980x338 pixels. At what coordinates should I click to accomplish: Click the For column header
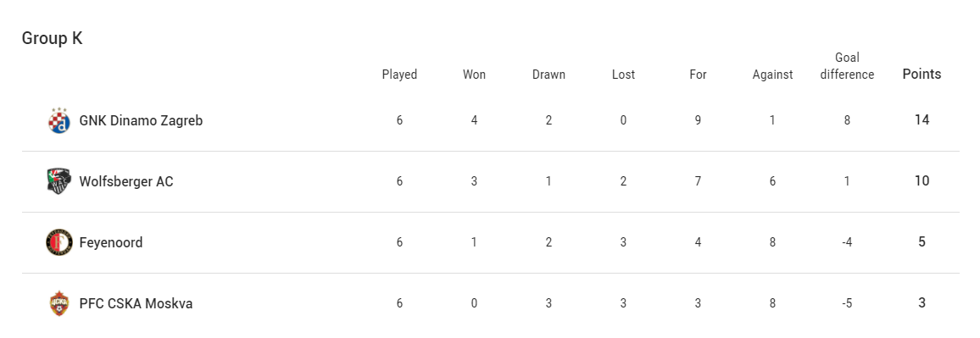click(698, 75)
